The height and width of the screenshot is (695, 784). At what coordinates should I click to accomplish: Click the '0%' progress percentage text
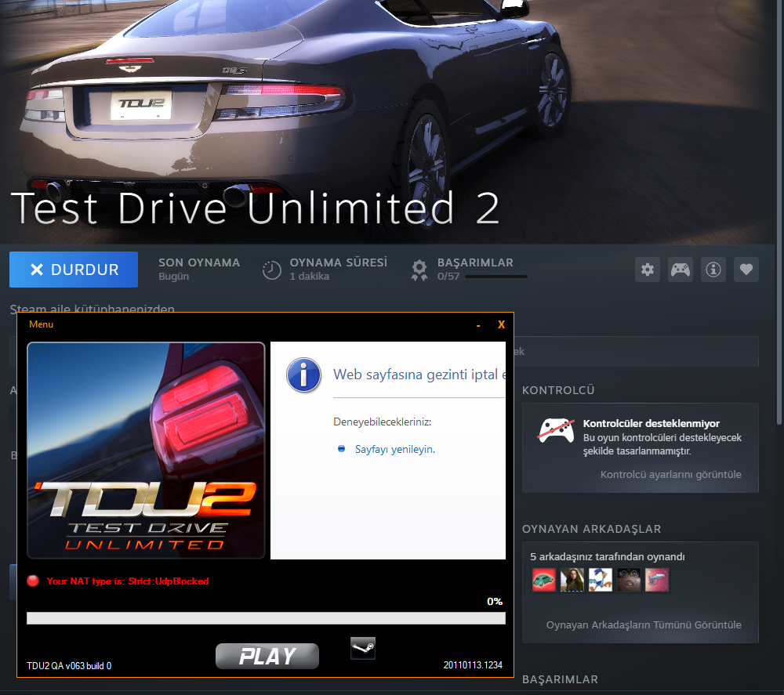coord(495,601)
